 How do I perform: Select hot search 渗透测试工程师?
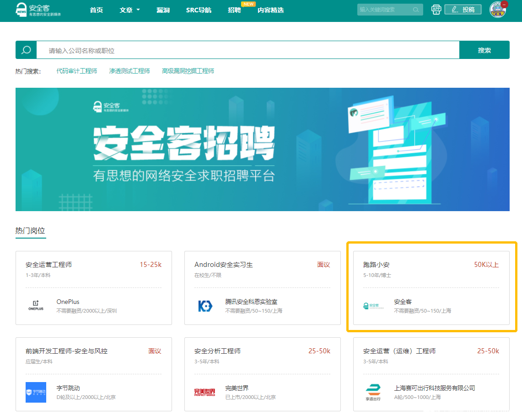129,71
